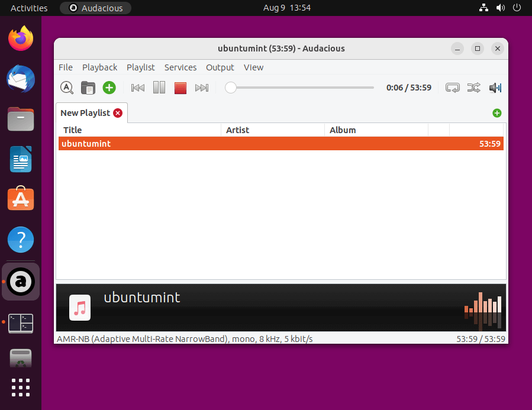The height and width of the screenshot is (410, 532).
Task: Open Help from the dock
Action: pos(21,240)
